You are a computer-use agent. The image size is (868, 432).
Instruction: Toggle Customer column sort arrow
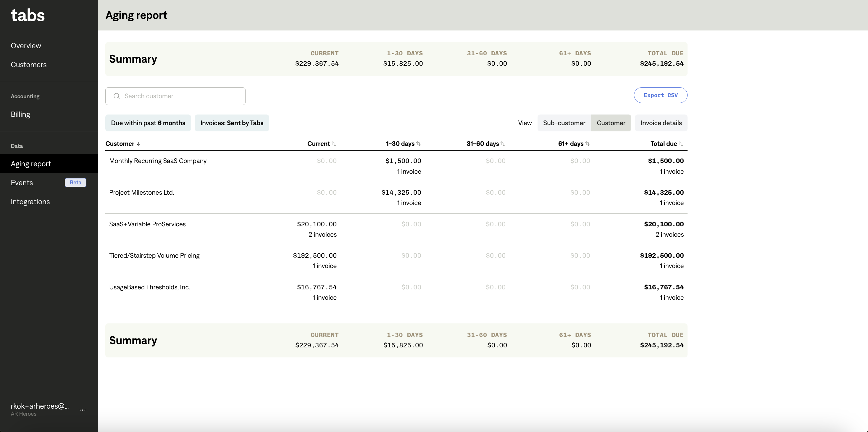pyautogui.click(x=138, y=144)
